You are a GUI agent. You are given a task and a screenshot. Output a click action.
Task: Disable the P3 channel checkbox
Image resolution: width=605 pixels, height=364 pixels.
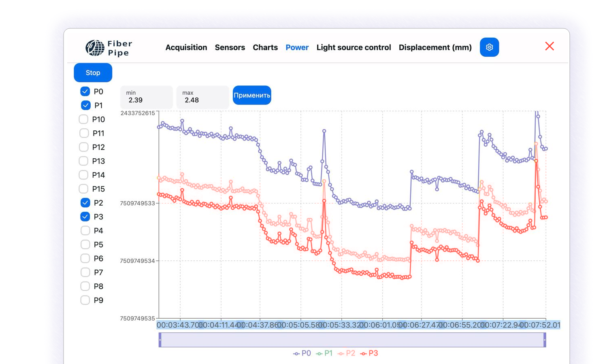(x=85, y=217)
